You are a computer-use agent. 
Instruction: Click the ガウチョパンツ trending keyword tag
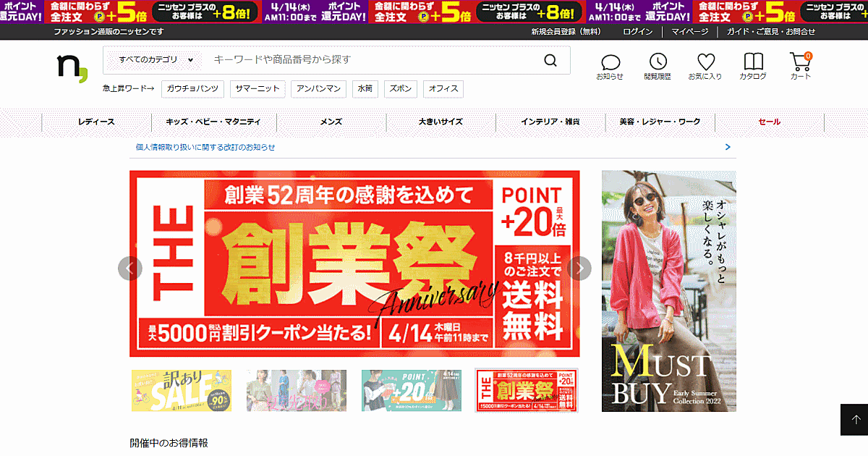(x=192, y=88)
